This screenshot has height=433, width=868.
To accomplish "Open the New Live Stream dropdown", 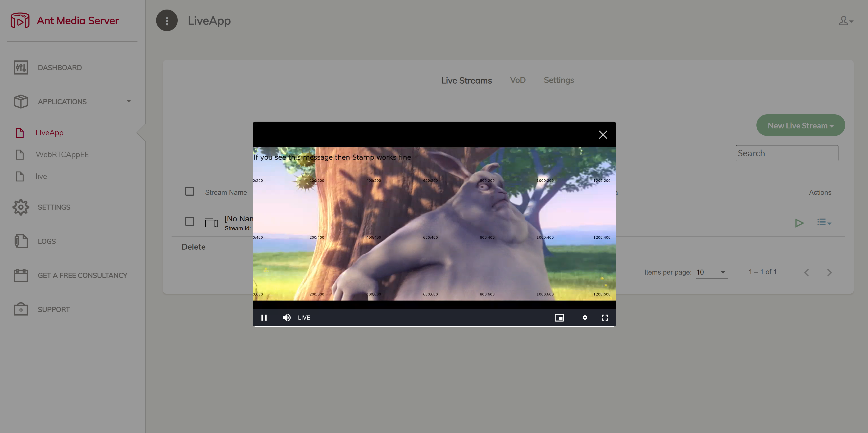I will (x=801, y=125).
